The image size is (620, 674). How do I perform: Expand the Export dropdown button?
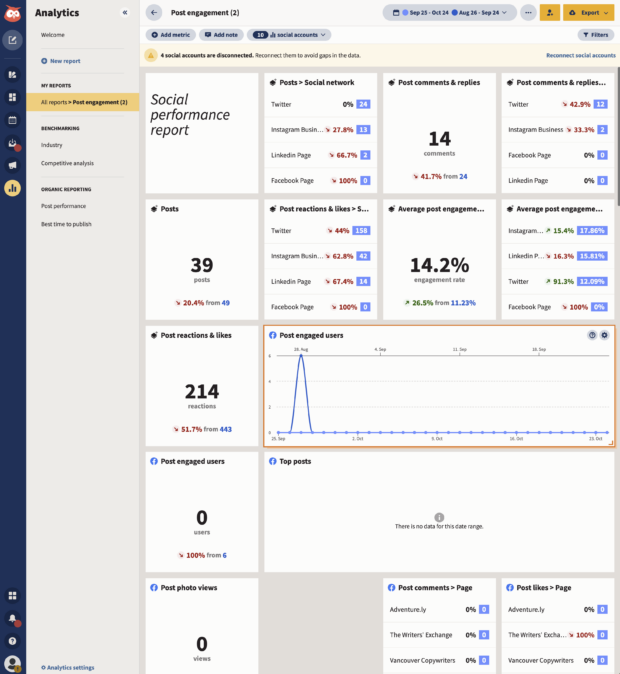pos(589,12)
